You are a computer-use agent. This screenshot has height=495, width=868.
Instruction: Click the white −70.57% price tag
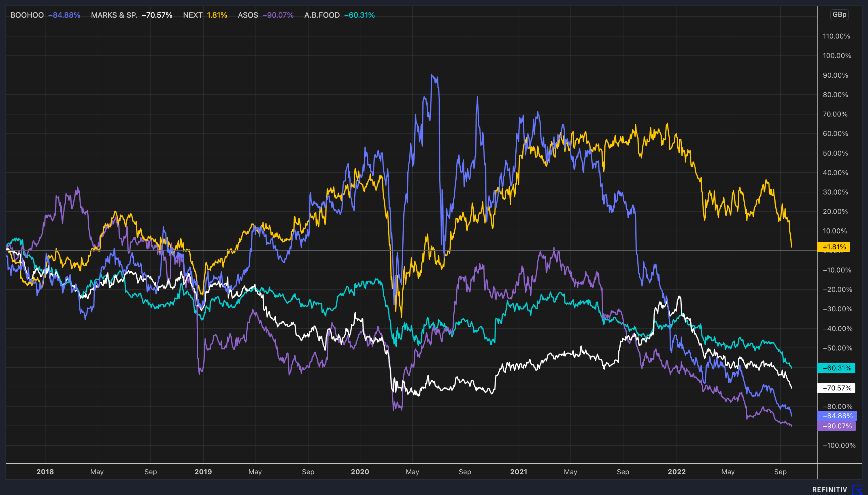(836, 388)
